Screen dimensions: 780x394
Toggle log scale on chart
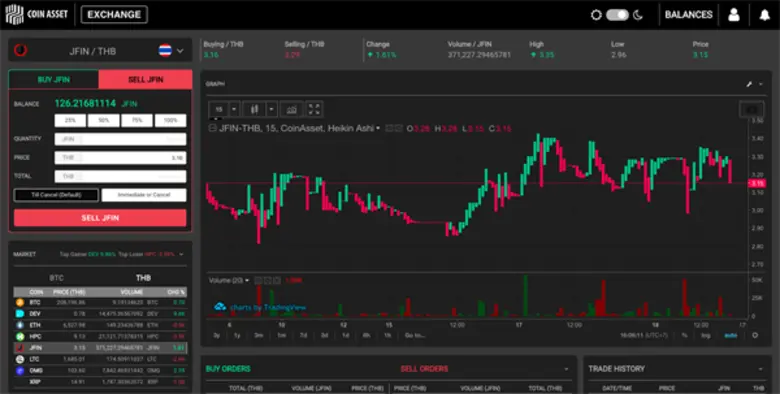705,335
